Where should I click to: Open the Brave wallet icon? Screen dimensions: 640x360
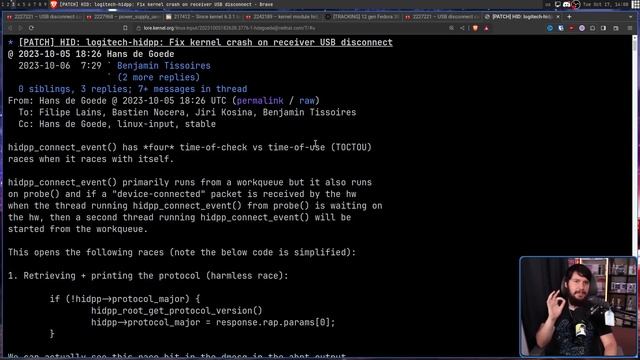pos(616,28)
